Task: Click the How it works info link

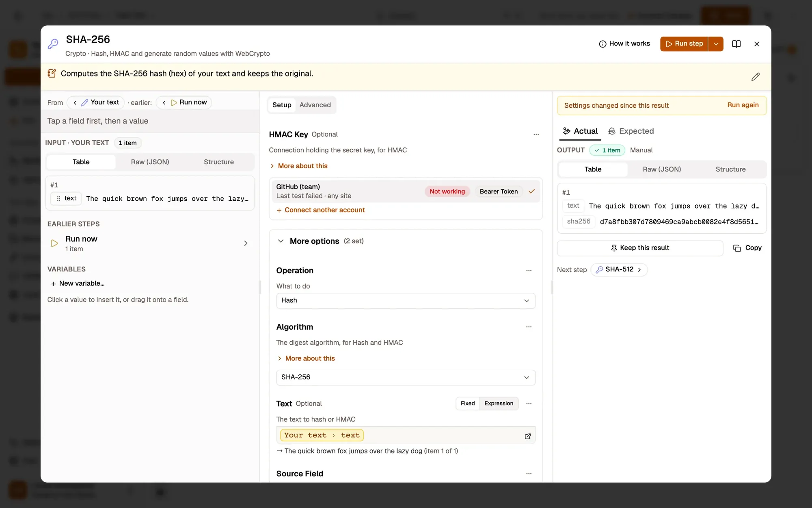Action: [624, 43]
